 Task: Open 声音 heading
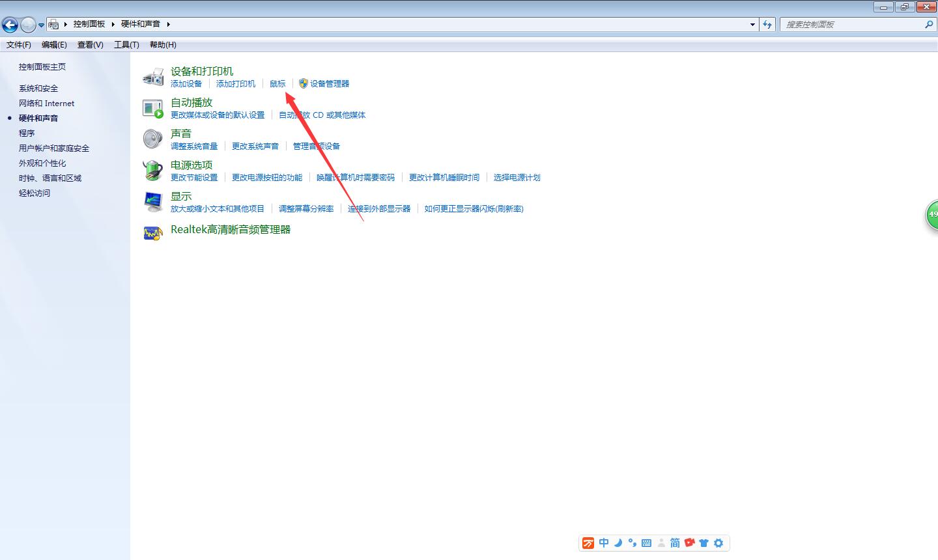[181, 133]
